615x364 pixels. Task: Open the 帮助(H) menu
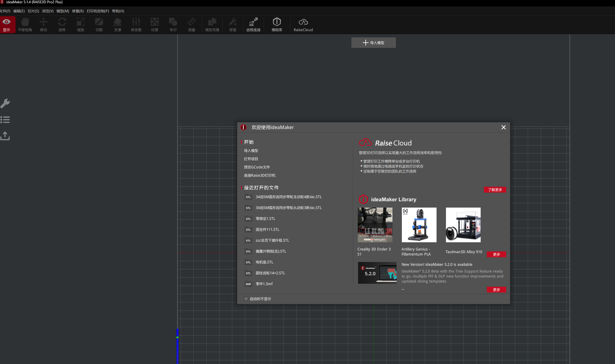pyautogui.click(x=118, y=11)
